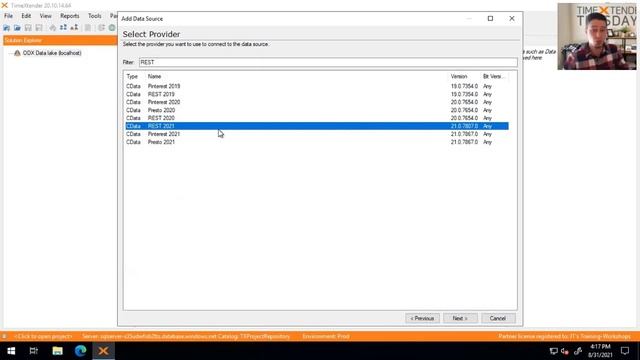Viewport: 640px width, 360px height.
Task: Click 'Environment: Prod' in the status bar
Action: click(x=326, y=336)
